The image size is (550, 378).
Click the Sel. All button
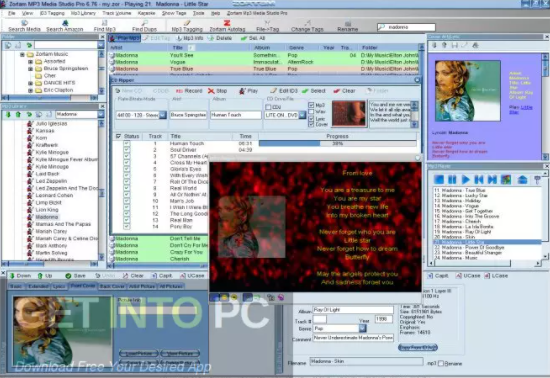pos(253,38)
